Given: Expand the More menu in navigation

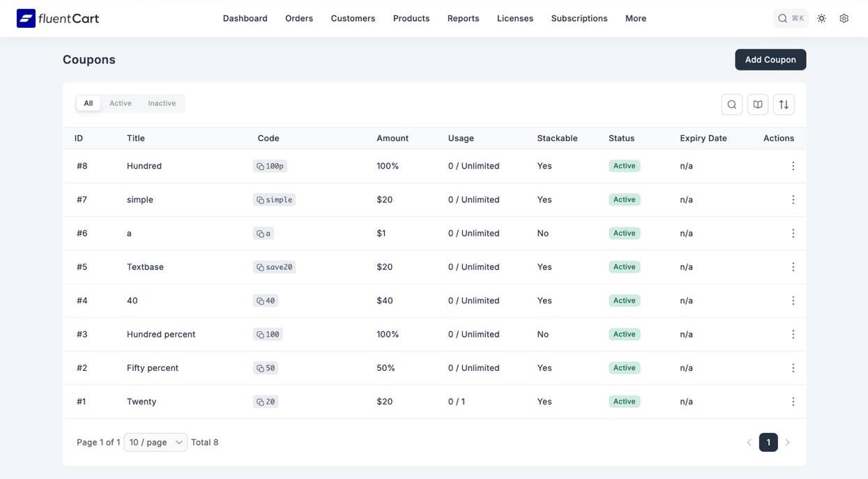Looking at the screenshot, I should (x=635, y=19).
